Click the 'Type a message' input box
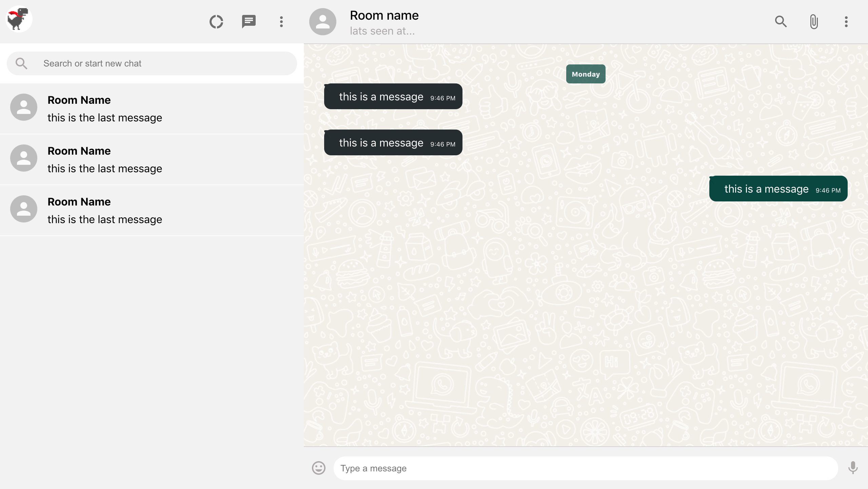 (586, 468)
